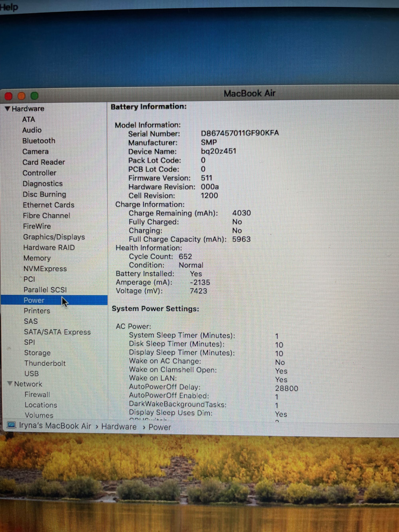Image resolution: width=399 pixels, height=532 pixels.
Task: Click the System Power Settings heading
Action: [155, 309]
